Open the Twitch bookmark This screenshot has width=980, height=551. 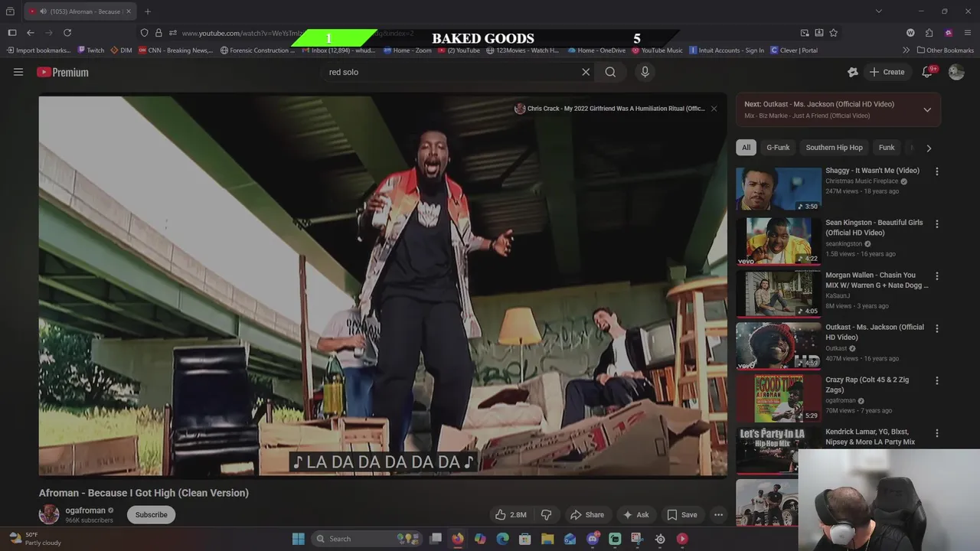coord(91,51)
